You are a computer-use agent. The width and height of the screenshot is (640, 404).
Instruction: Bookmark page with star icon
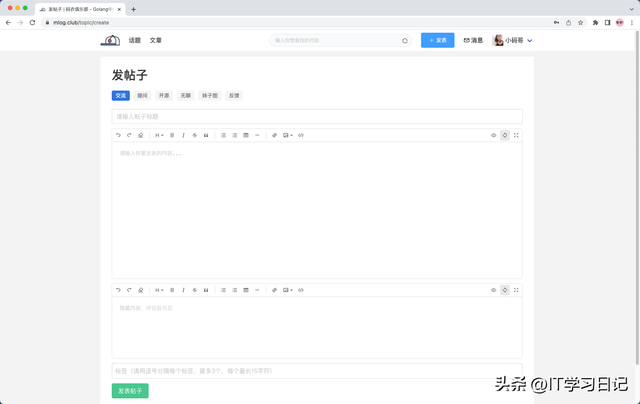coord(580,22)
